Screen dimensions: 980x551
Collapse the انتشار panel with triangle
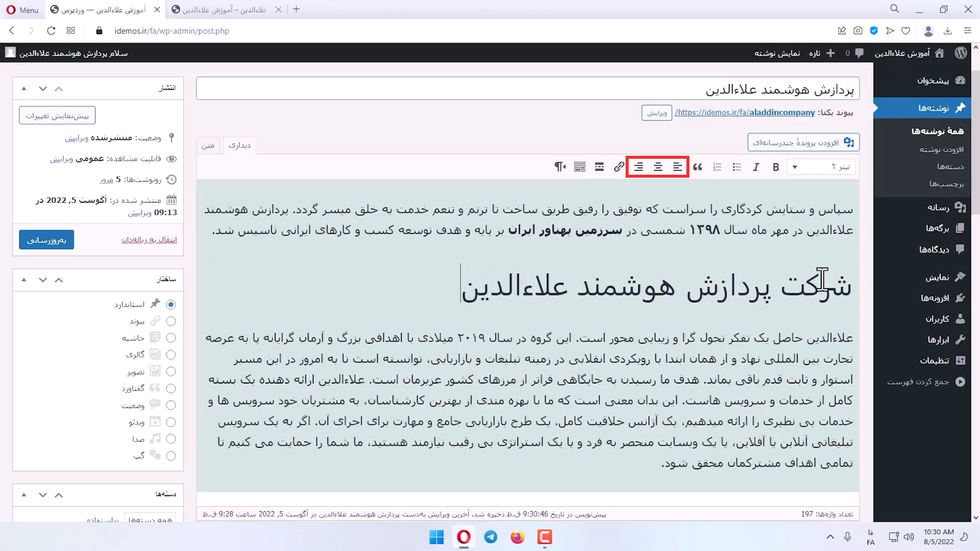(x=24, y=88)
